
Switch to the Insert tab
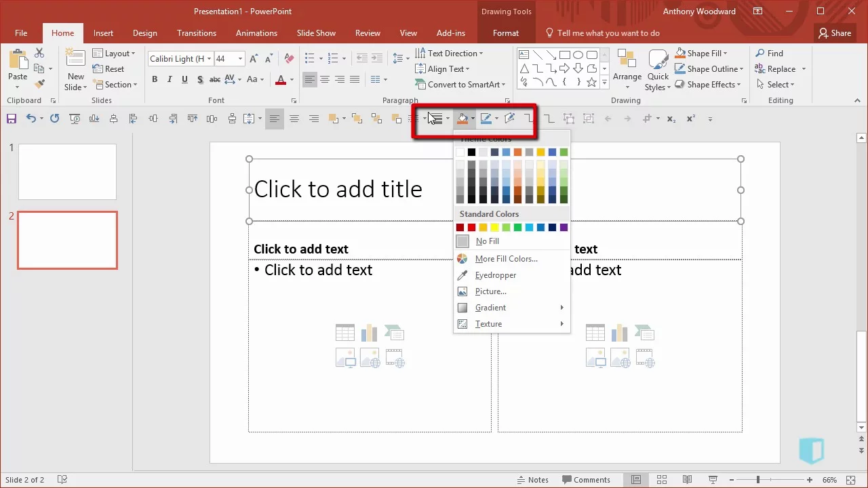[103, 33]
